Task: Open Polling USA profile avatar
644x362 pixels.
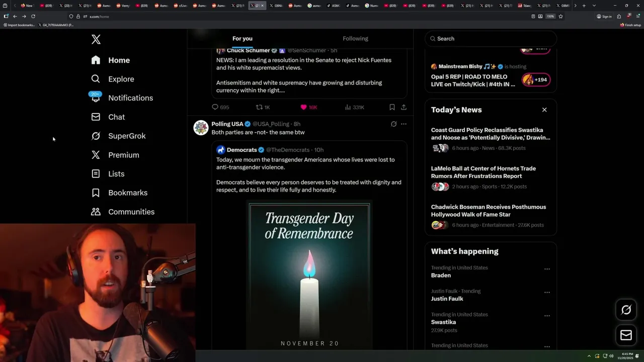Action: click(x=201, y=128)
